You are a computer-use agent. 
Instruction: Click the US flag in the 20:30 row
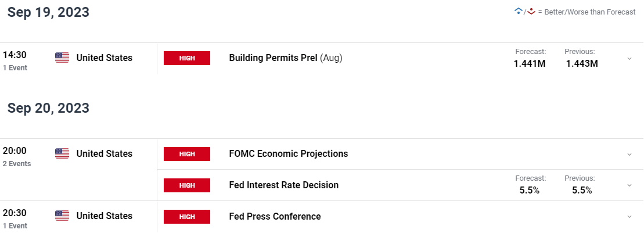(x=62, y=216)
